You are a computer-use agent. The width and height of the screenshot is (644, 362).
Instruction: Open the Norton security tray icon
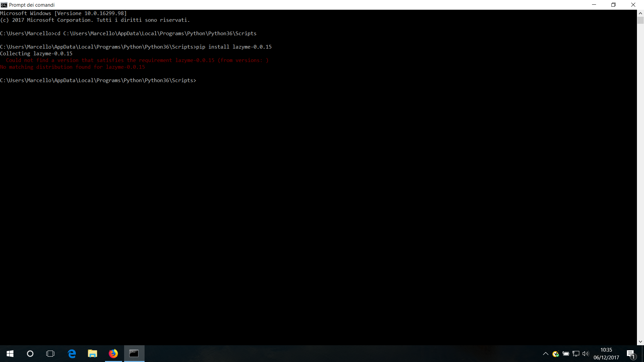[x=555, y=354]
